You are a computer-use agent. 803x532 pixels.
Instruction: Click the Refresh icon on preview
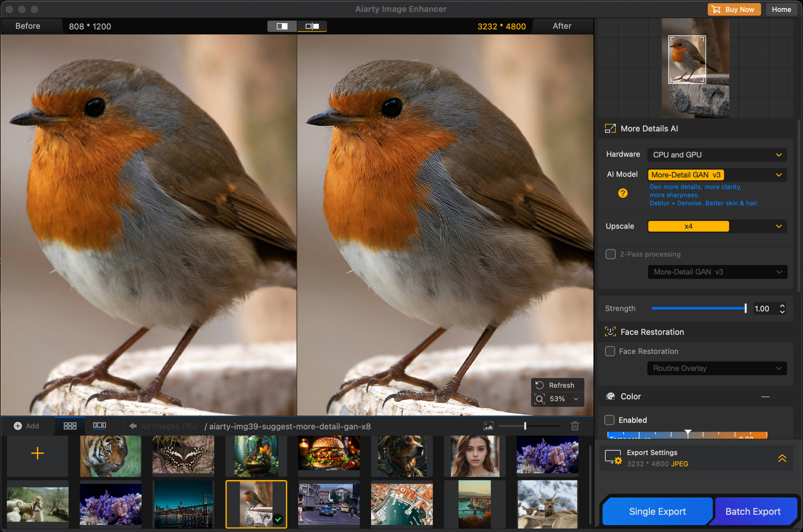(x=540, y=385)
